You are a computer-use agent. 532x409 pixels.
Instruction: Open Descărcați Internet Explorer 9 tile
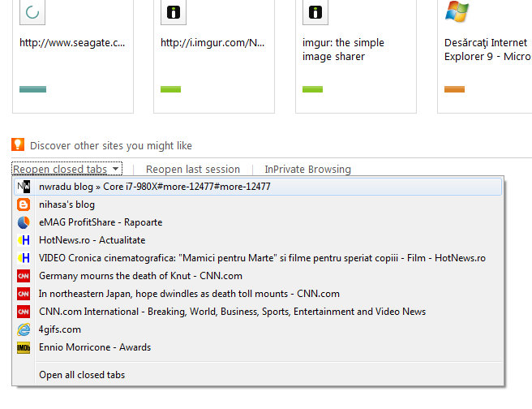point(485,56)
